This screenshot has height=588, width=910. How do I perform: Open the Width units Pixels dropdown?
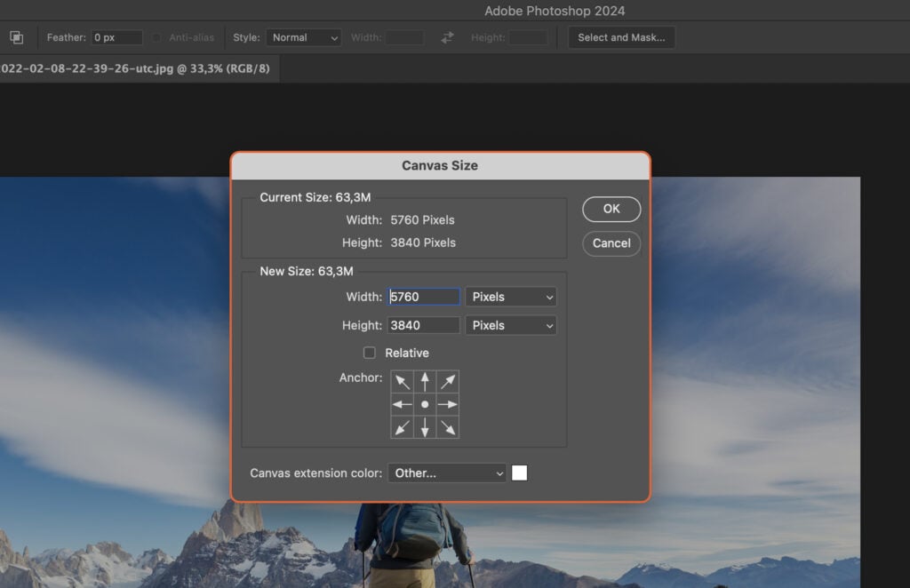(510, 296)
